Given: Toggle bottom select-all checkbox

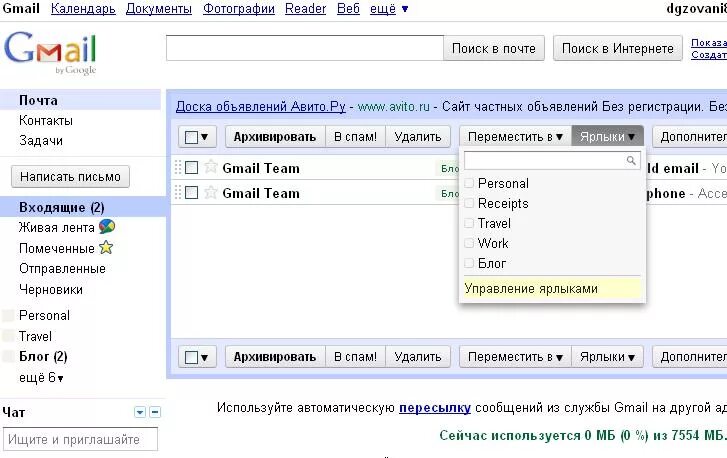Looking at the screenshot, I should tap(191, 357).
